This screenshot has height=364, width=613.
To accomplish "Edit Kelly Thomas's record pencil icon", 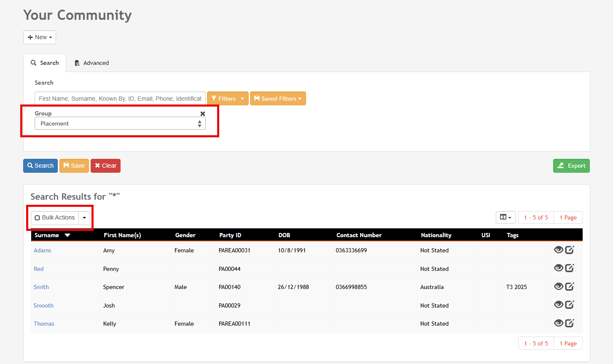I will 570,323.
